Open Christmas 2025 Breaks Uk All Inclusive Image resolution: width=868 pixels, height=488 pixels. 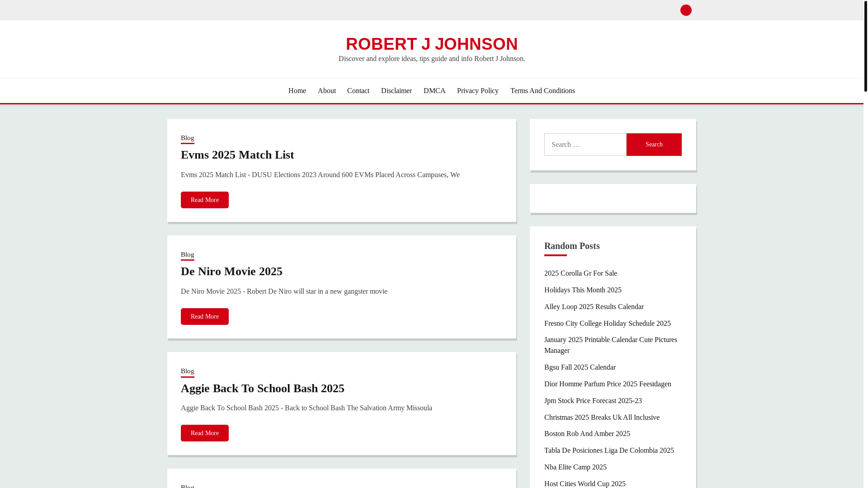tap(602, 418)
